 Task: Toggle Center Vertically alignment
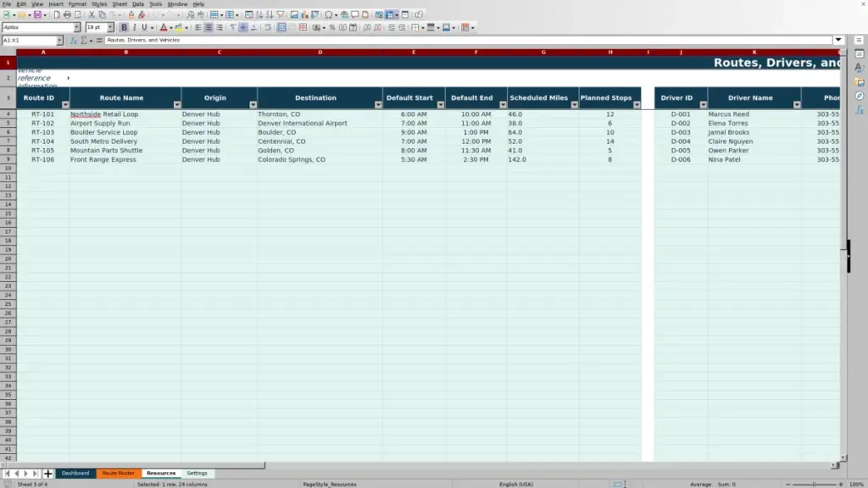(x=243, y=28)
